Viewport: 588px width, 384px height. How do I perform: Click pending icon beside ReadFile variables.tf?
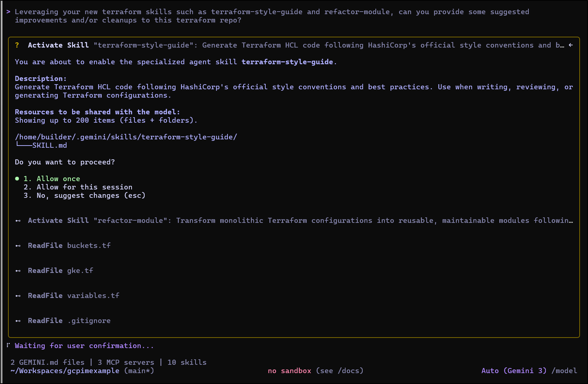[x=18, y=296]
